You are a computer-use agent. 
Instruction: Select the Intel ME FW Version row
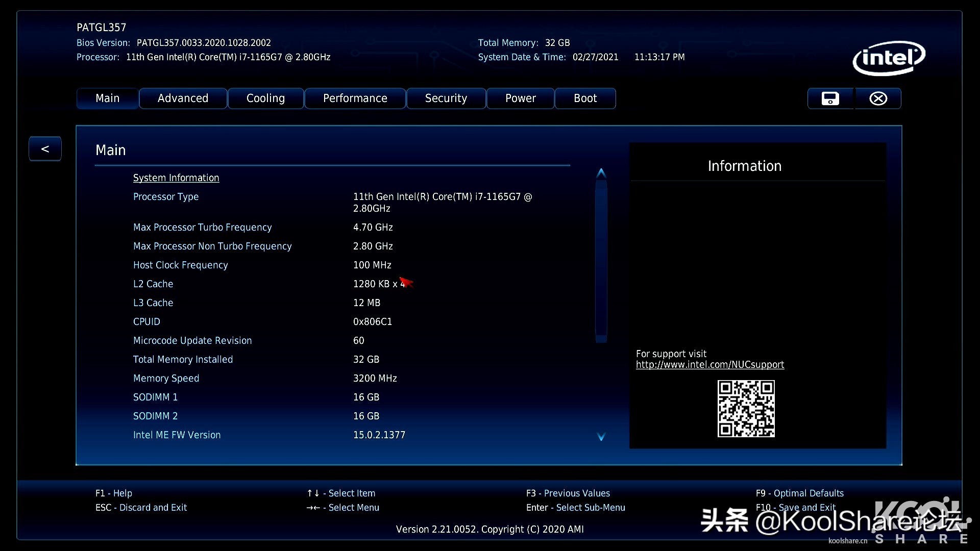pyautogui.click(x=177, y=435)
